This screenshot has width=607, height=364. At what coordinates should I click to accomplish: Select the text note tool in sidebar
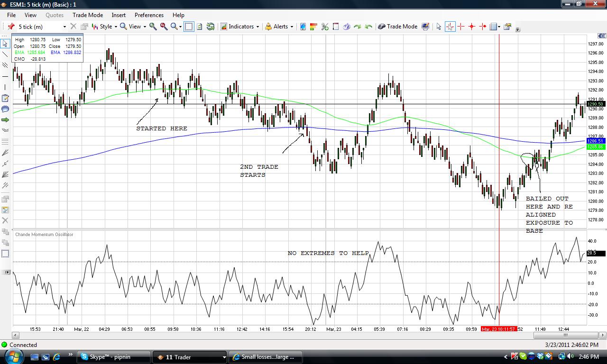pos(5,98)
